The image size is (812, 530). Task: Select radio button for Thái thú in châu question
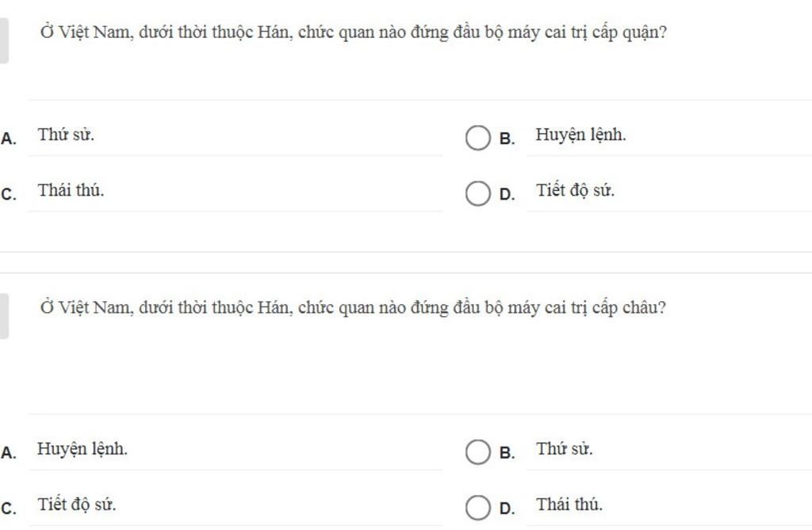(x=478, y=507)
